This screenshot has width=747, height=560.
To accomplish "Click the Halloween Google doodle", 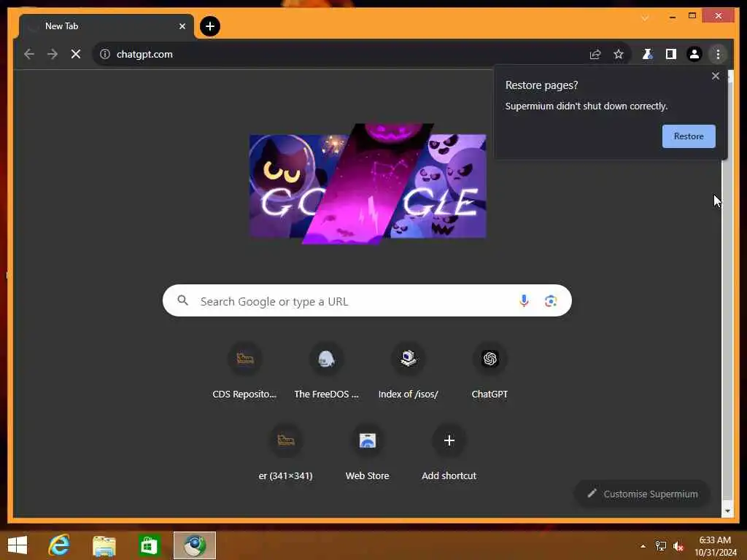I will point(368,184).
